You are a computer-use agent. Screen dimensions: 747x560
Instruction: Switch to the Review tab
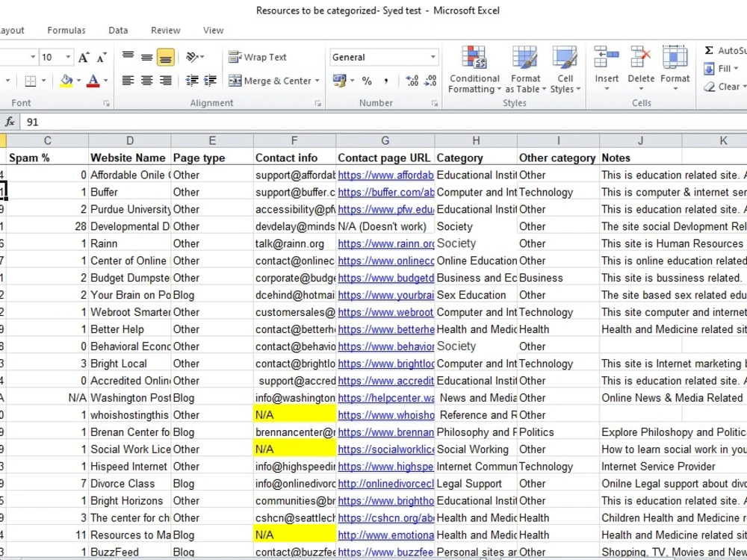click(166, 31)
